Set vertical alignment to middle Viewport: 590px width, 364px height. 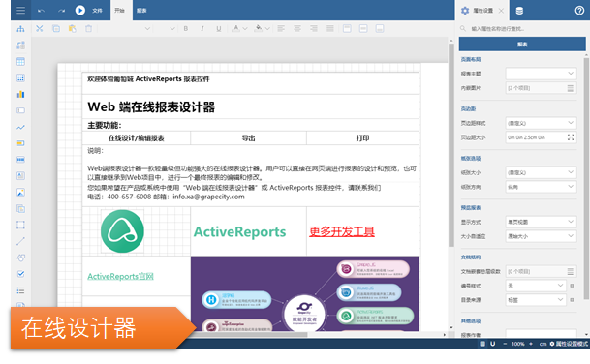coord(363,29)
